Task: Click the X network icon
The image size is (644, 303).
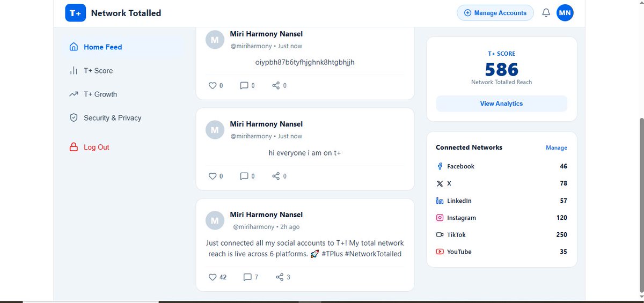Action: [x=440, y=183]
